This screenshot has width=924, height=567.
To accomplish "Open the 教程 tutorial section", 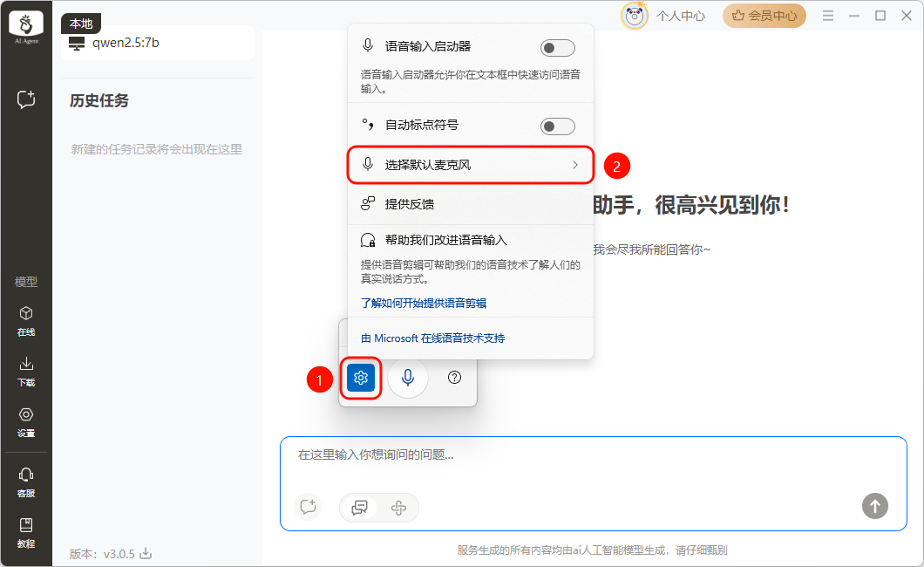I will [26, 531].
